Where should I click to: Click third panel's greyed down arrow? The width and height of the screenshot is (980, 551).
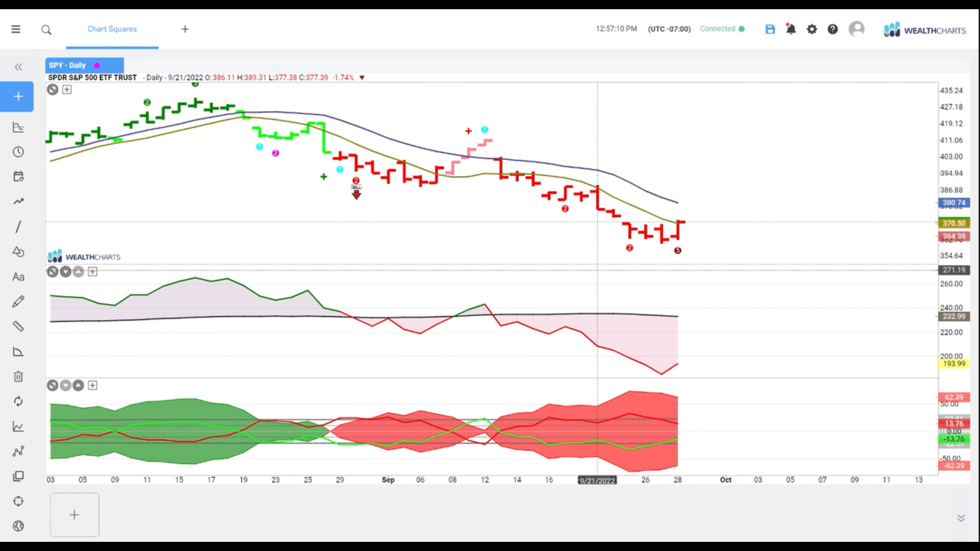pos(65,385)
